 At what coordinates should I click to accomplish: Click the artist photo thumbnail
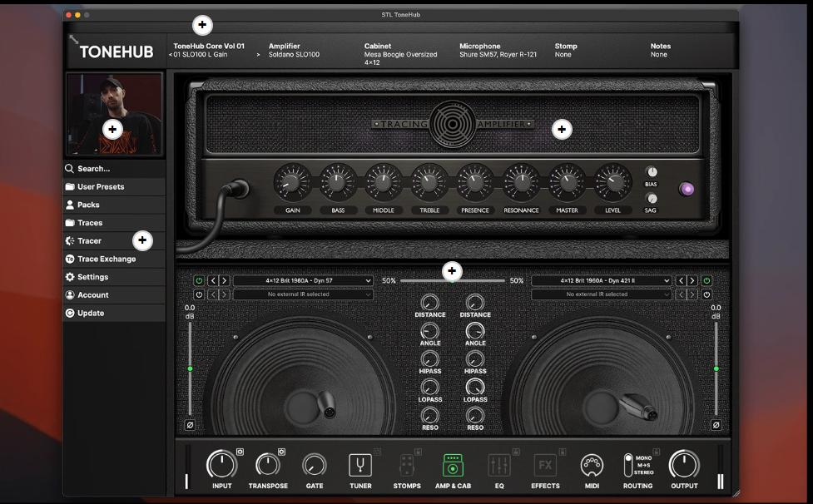click(x=114, y=114)
